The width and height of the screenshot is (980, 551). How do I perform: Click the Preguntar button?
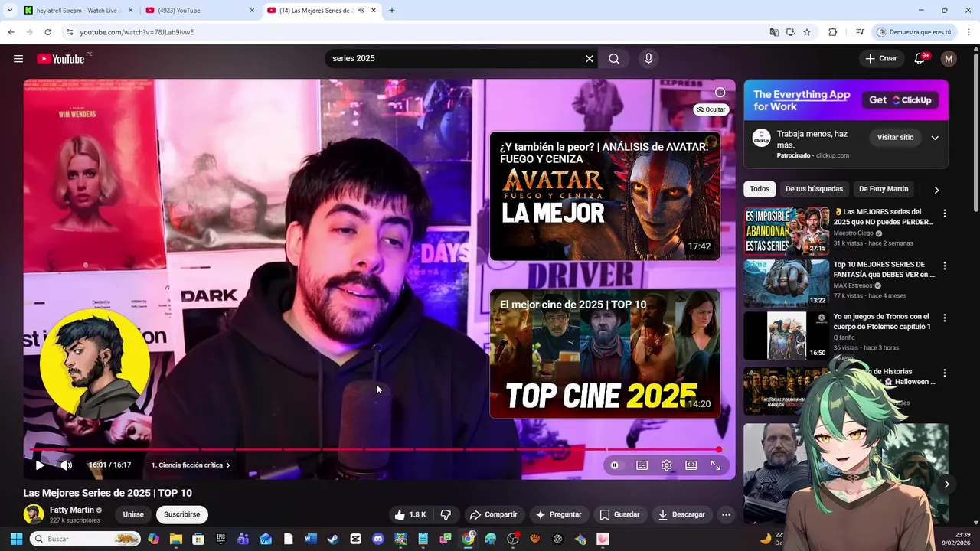(558, 514)
